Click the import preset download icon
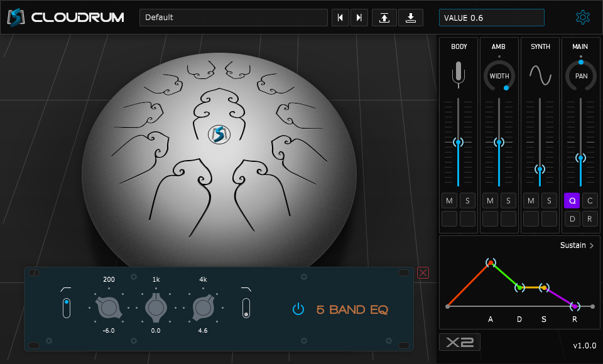The height and width of the screenshot is (364, 603). 411,17
